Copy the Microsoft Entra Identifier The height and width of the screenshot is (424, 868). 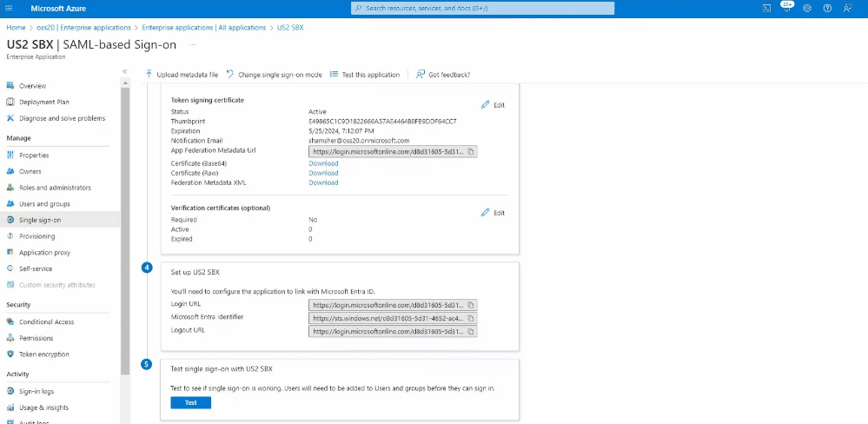471,318
